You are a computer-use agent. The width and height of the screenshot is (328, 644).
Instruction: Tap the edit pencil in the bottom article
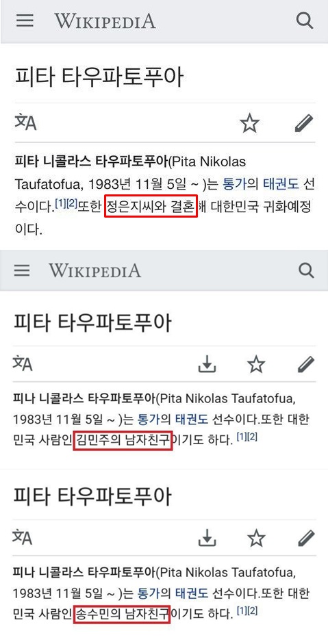(305, 538)
